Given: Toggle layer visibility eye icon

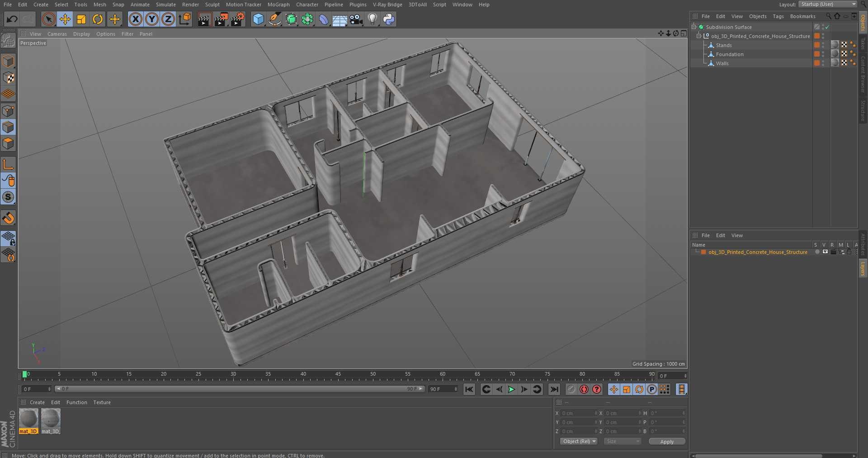Looking at the screenshot, I should click(x=825, y=252).
